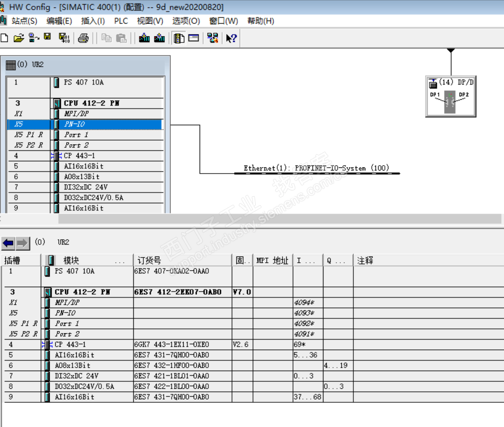
Task: Click order number 6ES7 421-1BL01-0AA0
Action: tap(172, 376)
